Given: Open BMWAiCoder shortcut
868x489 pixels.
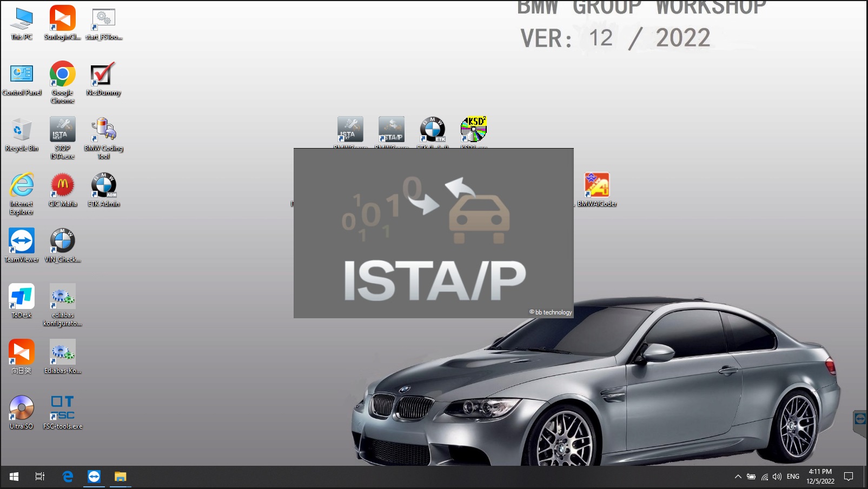Looking at the screenshot, I should click(x=597, y=191).
